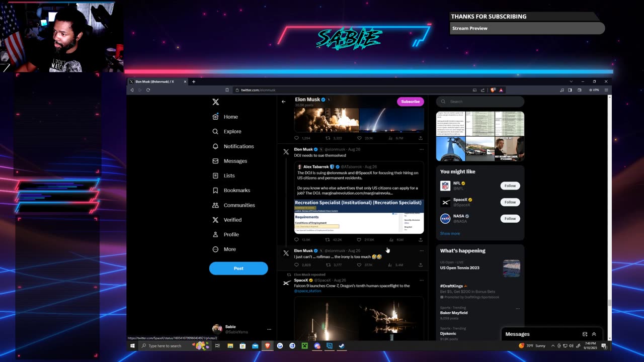Open the browser VPN button
The image size is (644, 362).
coord(594,90)
